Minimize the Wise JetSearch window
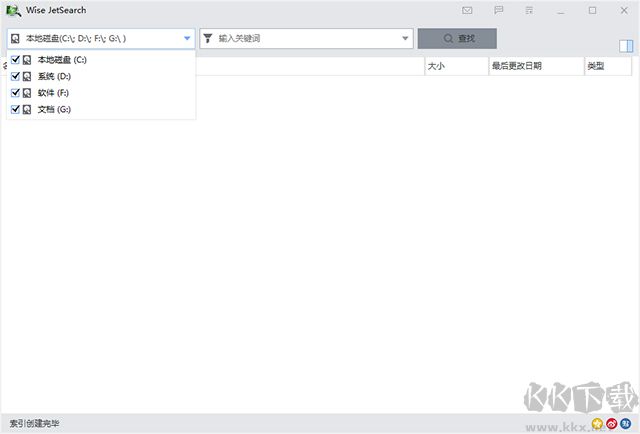The image size is (640, 434). tap(561, 11)
